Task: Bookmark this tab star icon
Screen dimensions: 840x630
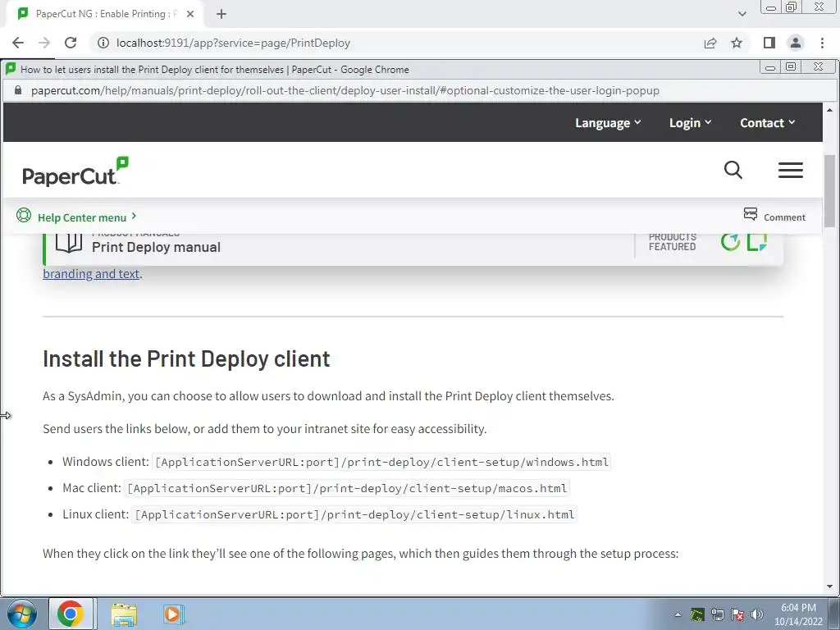Action: (737, 43)
